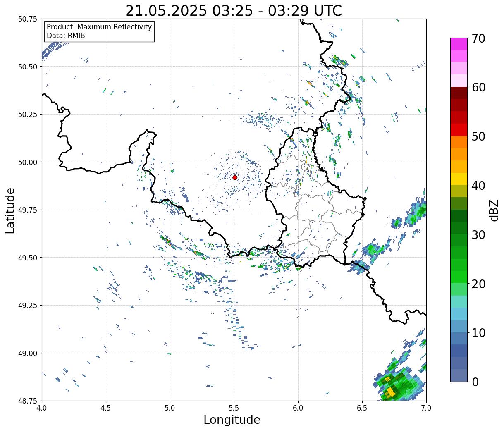
Task: Click the yellow colorbar segment above 40
Action: click(x=459, y=179)
